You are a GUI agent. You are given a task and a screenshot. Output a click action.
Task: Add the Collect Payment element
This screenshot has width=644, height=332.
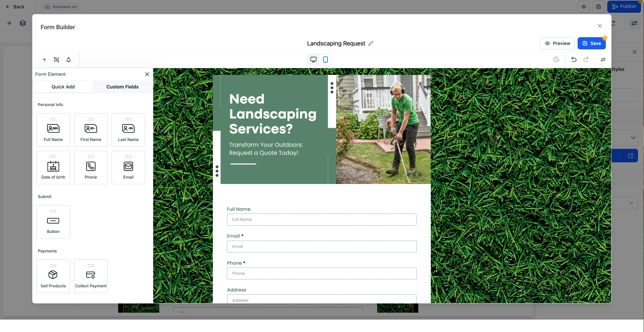click(x=91, y=276)
